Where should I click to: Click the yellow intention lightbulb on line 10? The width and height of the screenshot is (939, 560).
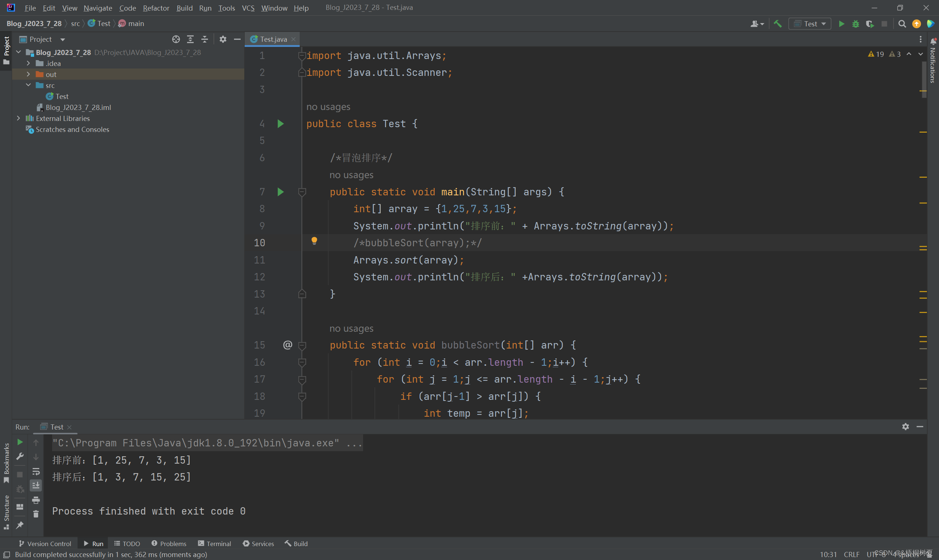(314, 241)
